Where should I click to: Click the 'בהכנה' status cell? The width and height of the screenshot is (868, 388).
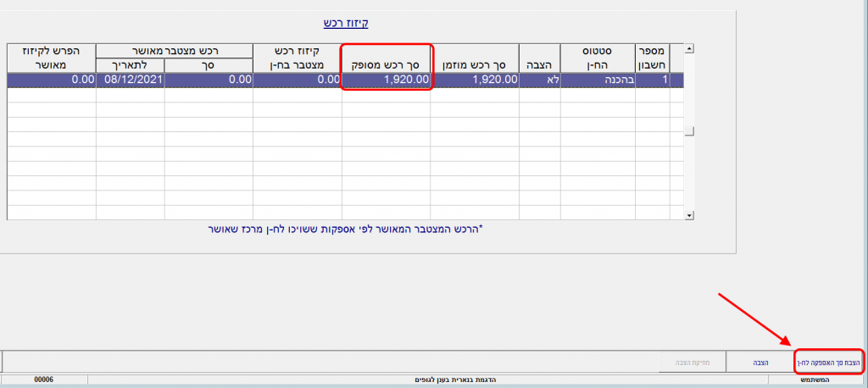point(598,80)
